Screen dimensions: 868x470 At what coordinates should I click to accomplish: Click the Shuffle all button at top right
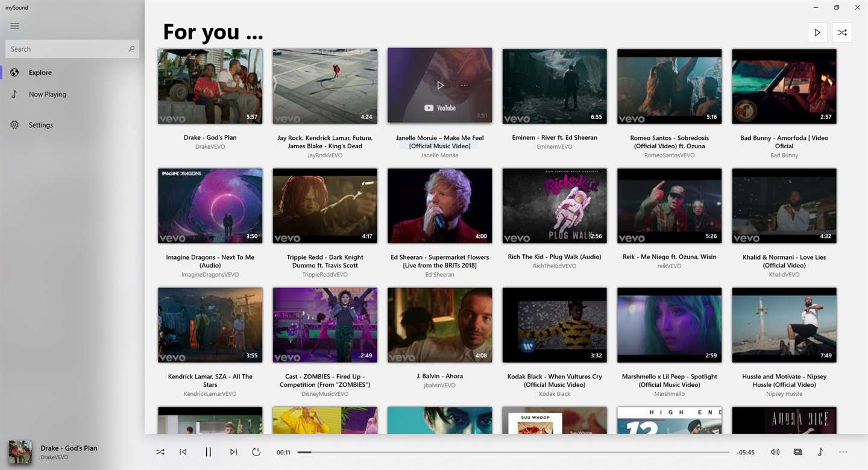[x=842, y=33]
